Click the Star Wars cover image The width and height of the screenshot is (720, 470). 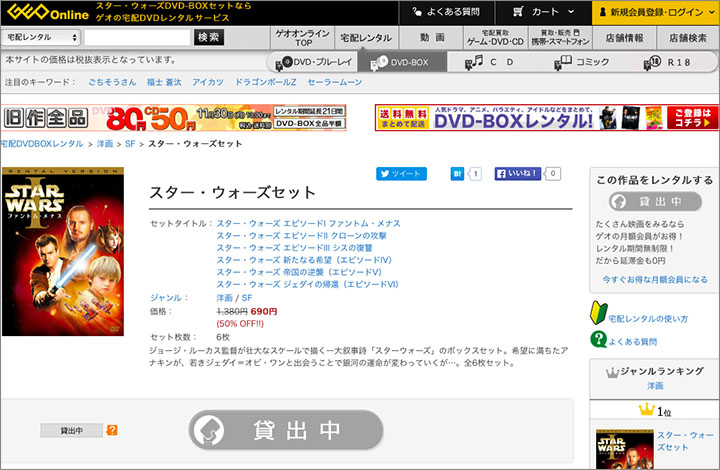pyautogui.click(x=63, y=252)
